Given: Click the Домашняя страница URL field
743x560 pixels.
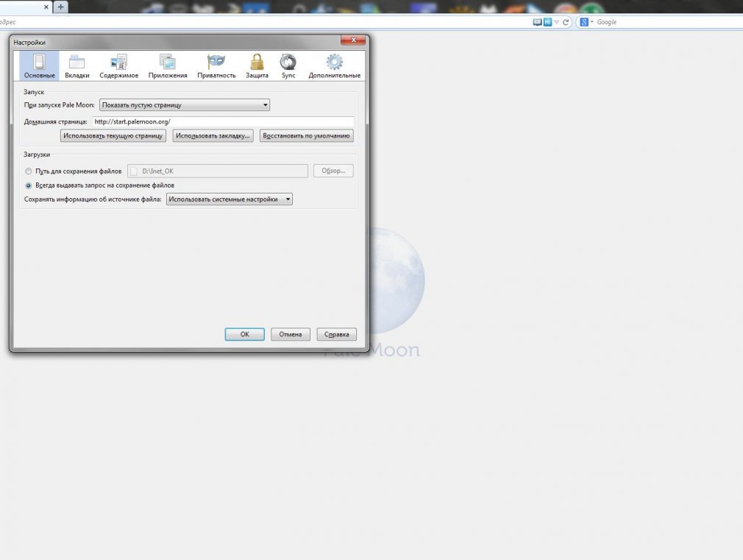Looking at the screenshot, I should [x=223, y=121].
